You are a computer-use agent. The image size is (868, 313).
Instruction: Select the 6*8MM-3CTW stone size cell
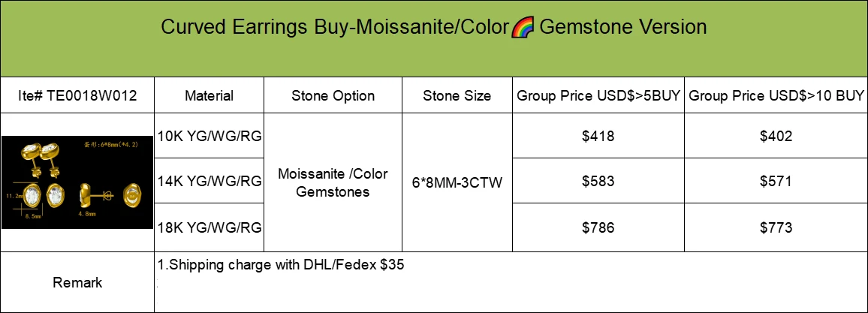click(x=457, y=182)
